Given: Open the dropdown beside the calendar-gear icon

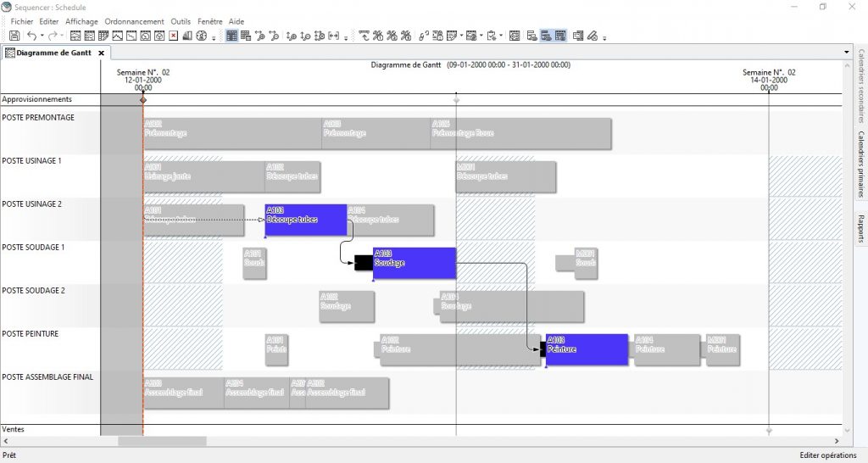Looking at the screenshot, I should point(481,36).
